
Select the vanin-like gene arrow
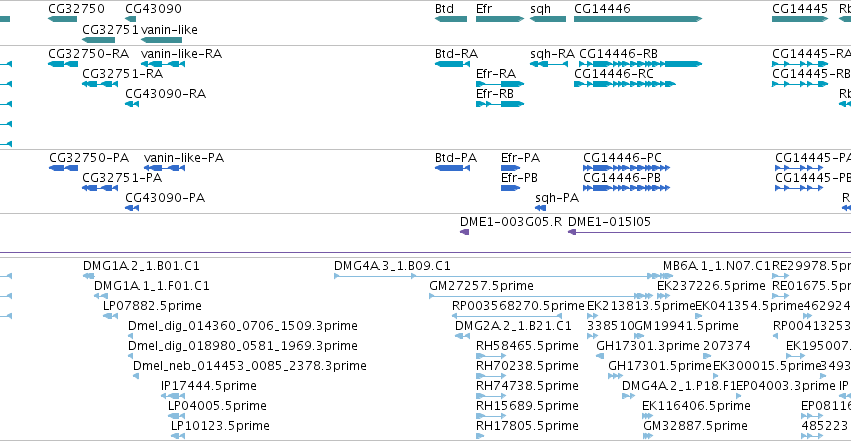[x=161, y=40]
